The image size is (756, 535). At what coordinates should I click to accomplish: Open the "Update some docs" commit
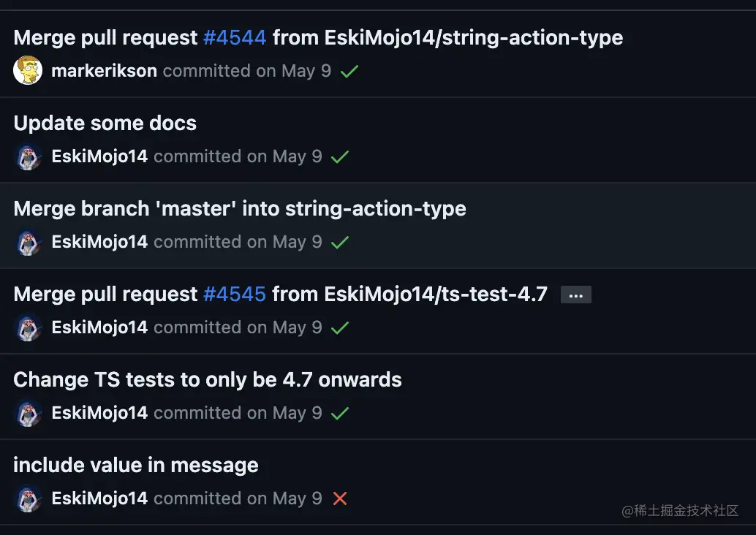(x=105, y=123)
